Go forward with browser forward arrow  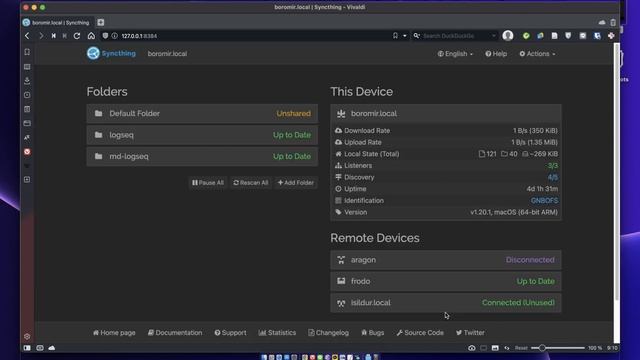pyautogui.click(x=41, y=36)
